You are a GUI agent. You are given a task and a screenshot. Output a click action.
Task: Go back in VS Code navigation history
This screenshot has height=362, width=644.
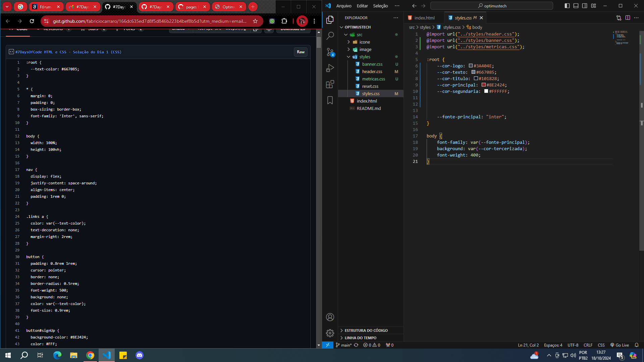(x=414, y=6)
